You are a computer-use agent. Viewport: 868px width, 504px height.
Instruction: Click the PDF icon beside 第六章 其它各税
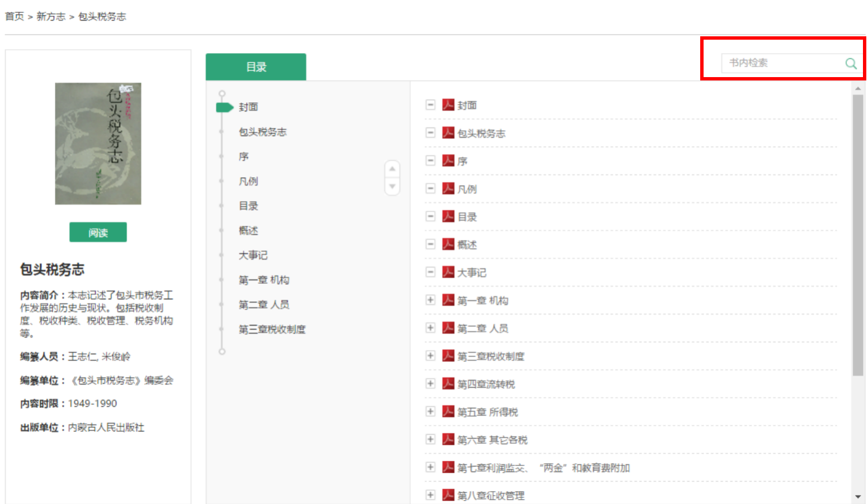tap(448, 440)
